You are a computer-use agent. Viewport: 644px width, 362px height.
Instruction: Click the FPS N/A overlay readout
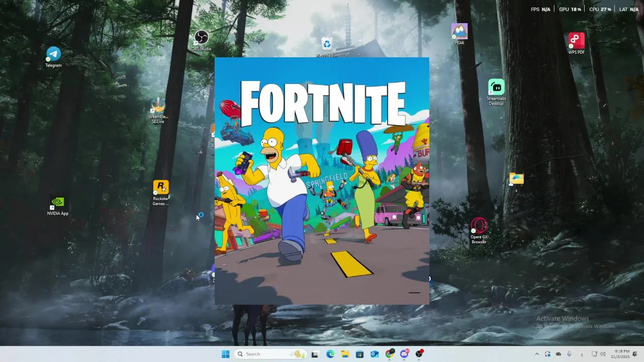point(541,9)
